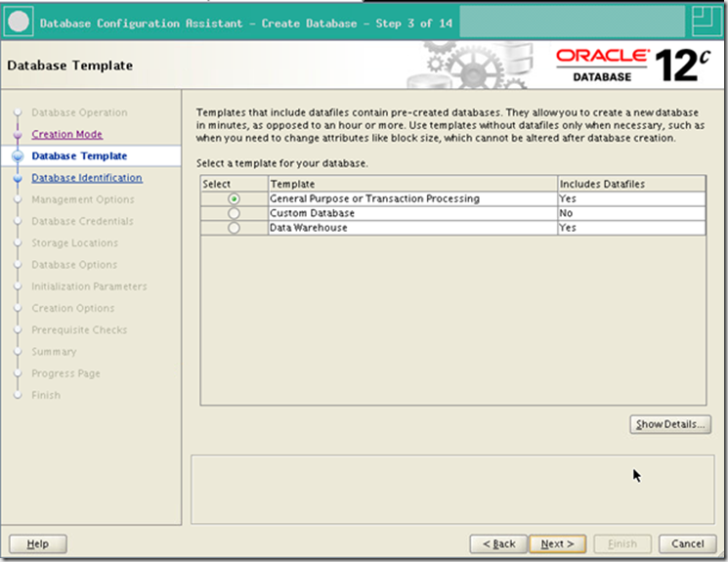The image size is (728, 562).
Task: Click the Initialization Parameters step label
Action: coord(89,286)
